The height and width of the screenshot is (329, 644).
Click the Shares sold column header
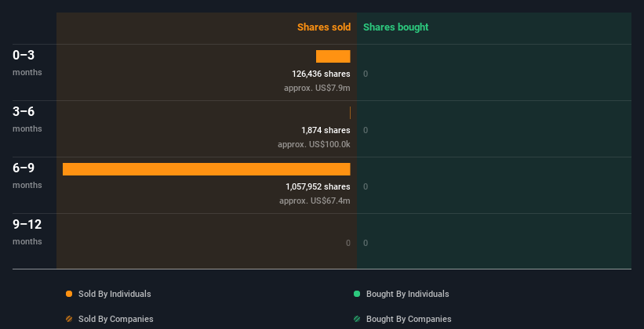[324, 27]
